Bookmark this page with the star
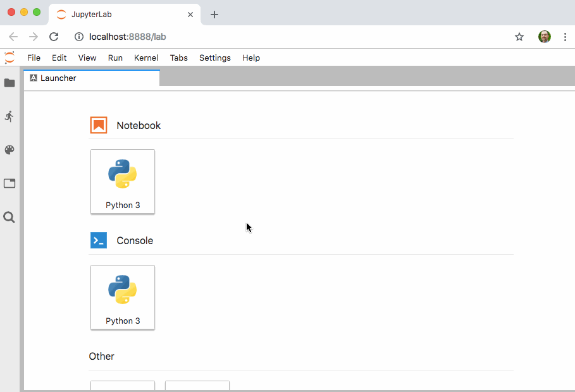This screenshot has height=392, width=575. tap(519, 37)
